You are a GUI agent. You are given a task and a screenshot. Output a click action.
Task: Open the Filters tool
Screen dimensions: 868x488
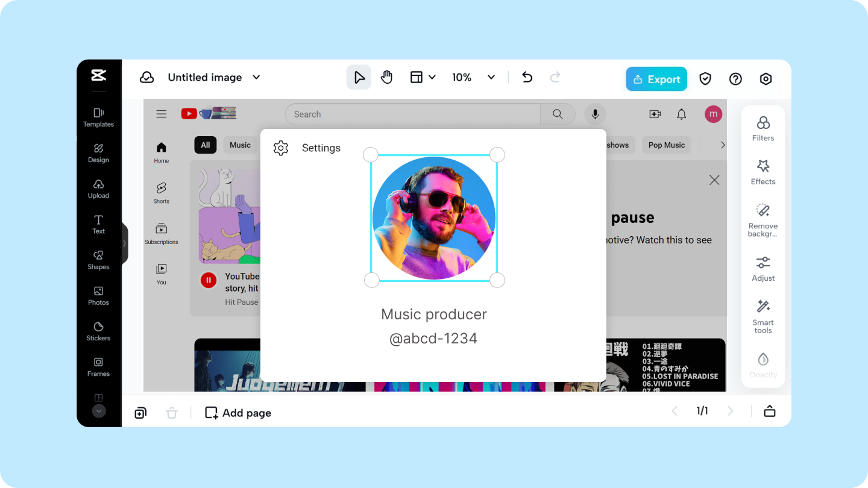[763, 128]
